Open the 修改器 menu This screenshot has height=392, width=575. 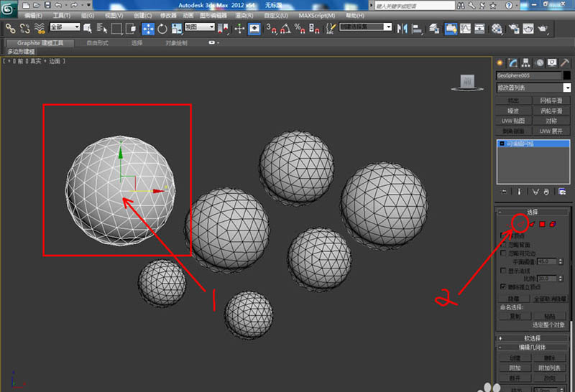pos(167,15)
